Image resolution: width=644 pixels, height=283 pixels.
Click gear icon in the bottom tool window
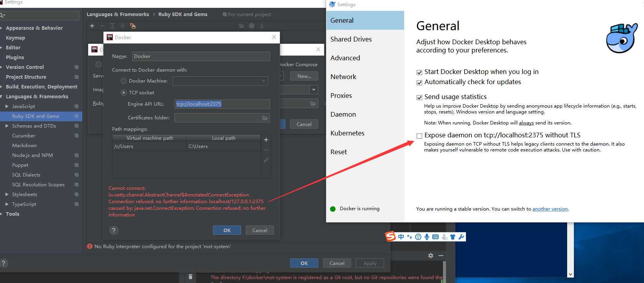[431, 256]
